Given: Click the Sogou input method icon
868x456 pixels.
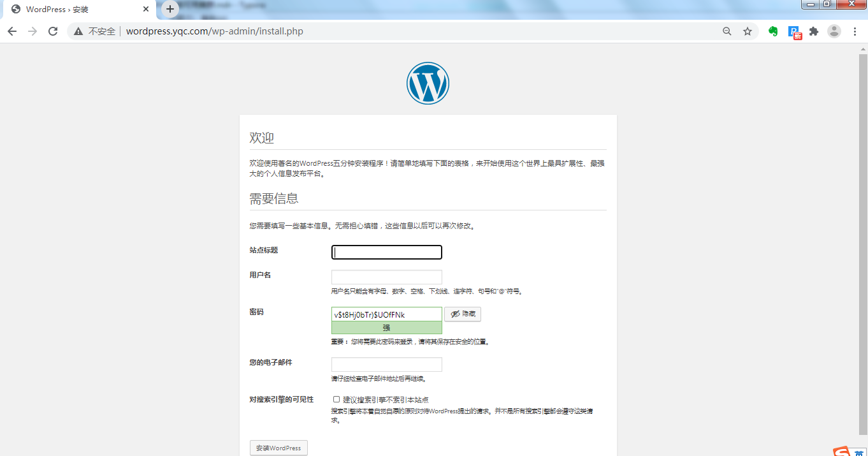Looking at the screenshot, I should point(841,451).
